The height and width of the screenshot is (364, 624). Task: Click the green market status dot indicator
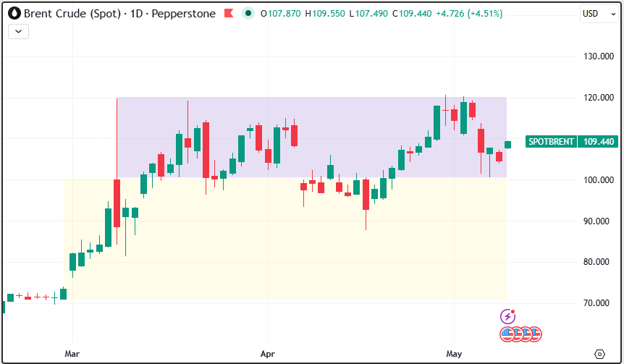248,14
